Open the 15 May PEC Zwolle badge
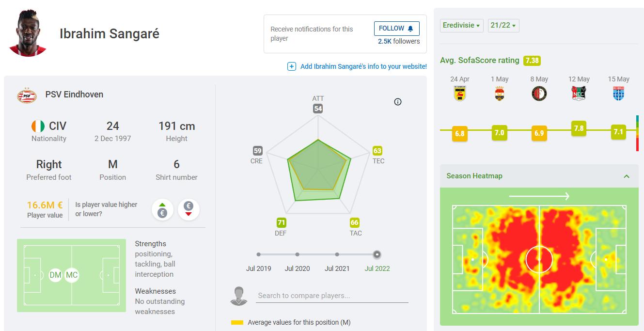The image size is (644, 331). 618,93
